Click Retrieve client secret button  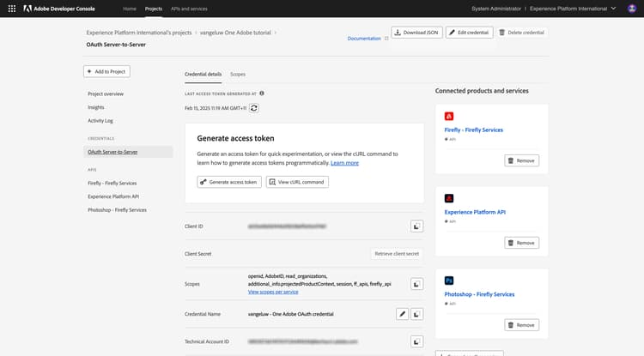pos(397,254)
